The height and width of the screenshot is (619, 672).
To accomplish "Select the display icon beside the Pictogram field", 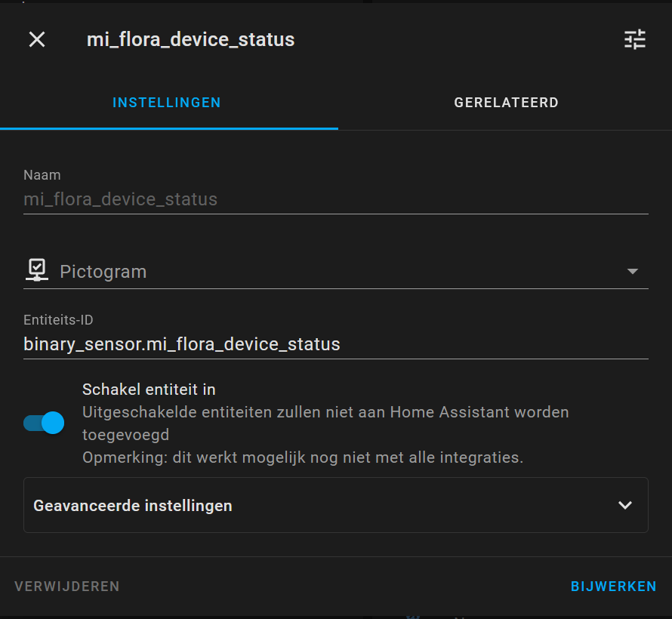I will [x=36, y=269].
